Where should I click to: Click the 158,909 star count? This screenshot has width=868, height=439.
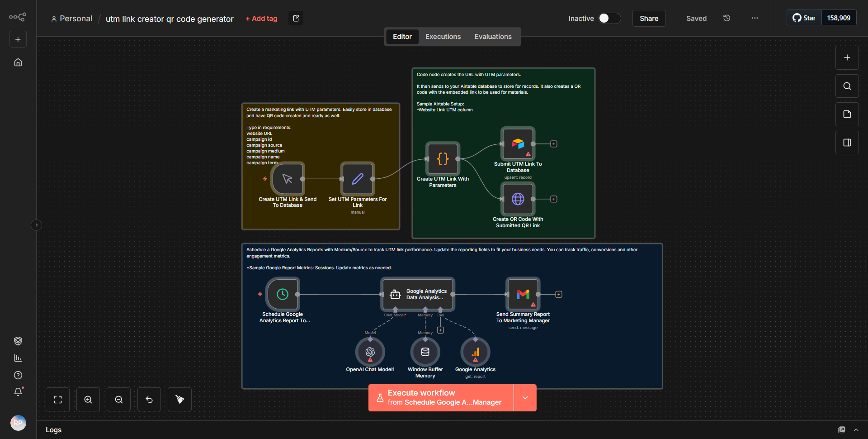point(839,18)
